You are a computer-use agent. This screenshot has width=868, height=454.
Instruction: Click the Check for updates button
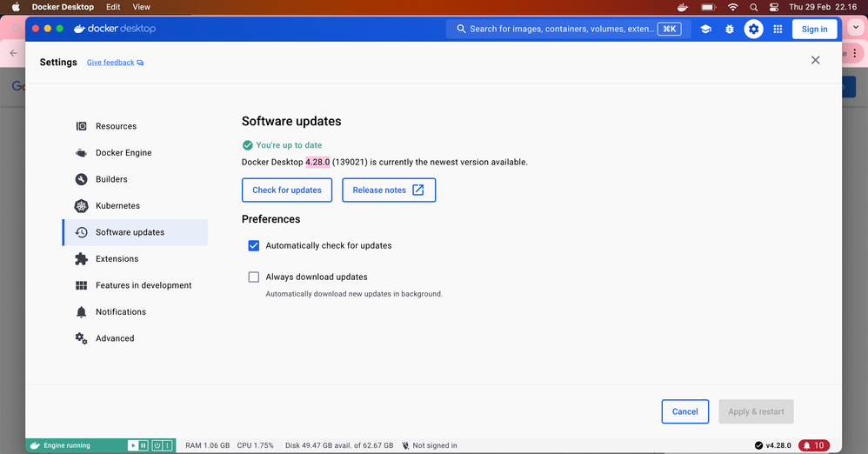[x=287, y=190]
